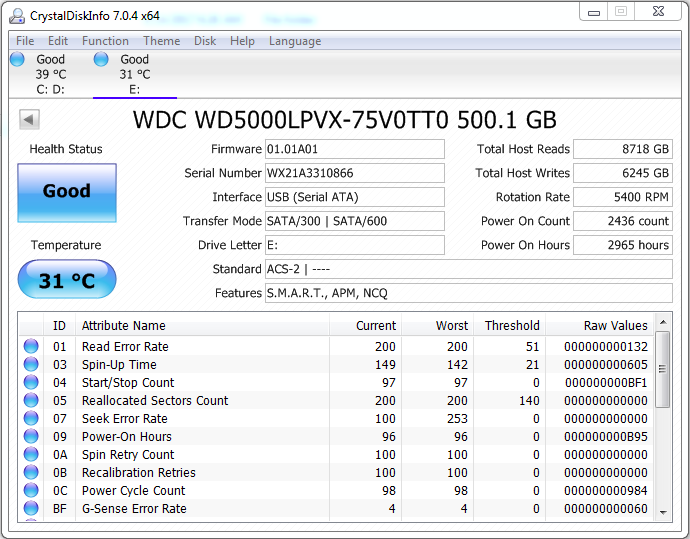This screenshot has height=539, width=690.
Task: Click raw value 000000000B95
Action: click(606, 437)
